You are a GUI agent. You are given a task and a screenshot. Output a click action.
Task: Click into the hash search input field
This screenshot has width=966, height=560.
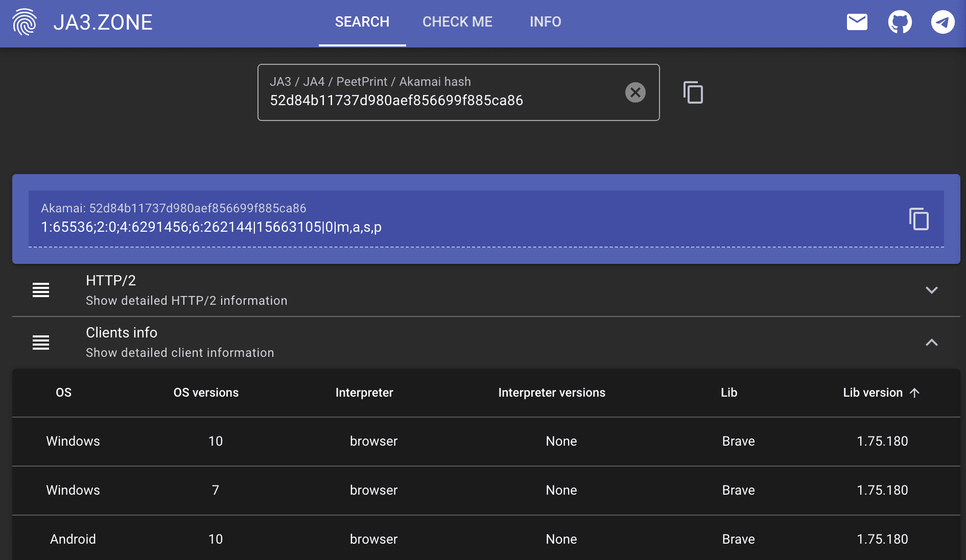pyautogui.click(x=439, y=100)
